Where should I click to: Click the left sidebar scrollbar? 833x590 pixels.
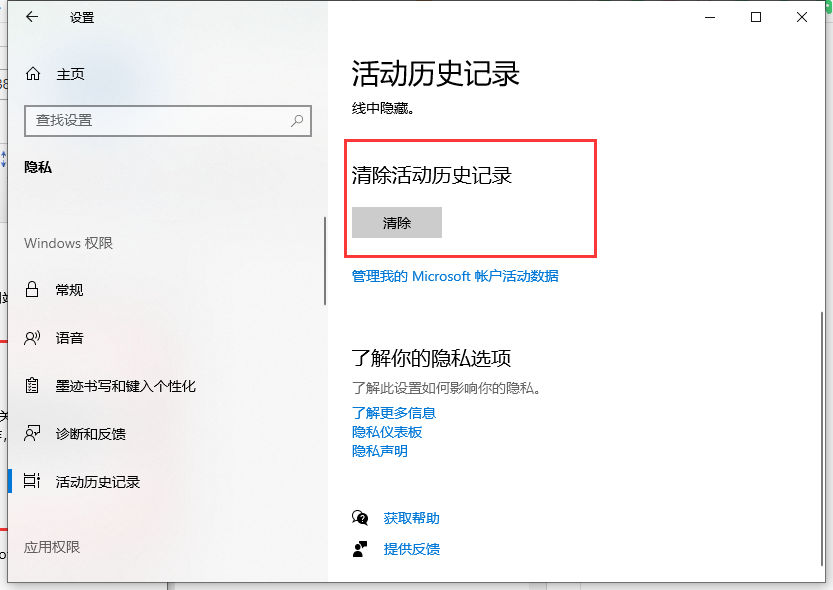pyautogui.click(x=325, y=260)
